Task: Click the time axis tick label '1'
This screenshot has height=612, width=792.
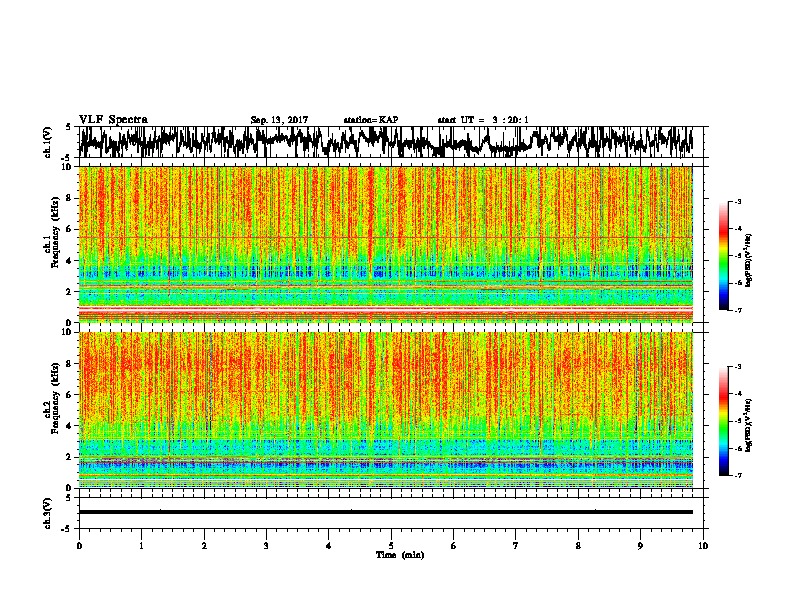Action: 142,546
